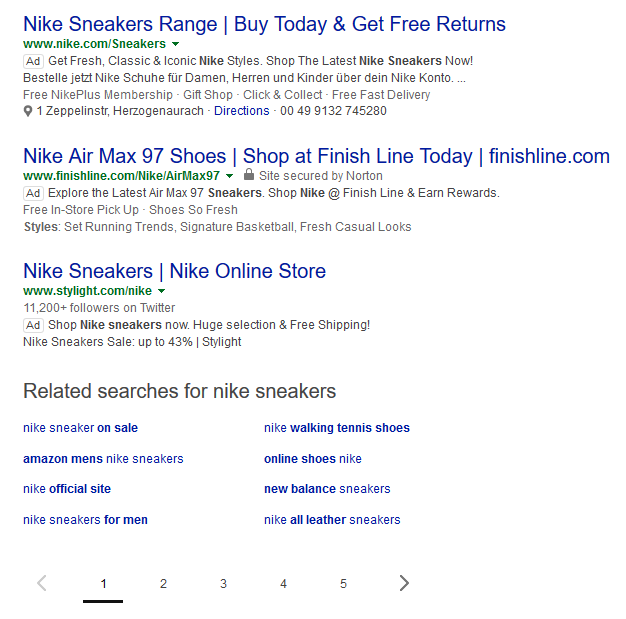Image resolution: width=626 pixels, height=619 pixels.
Task: Select related search new balance sneakers
Action: [x=327, y=489]
